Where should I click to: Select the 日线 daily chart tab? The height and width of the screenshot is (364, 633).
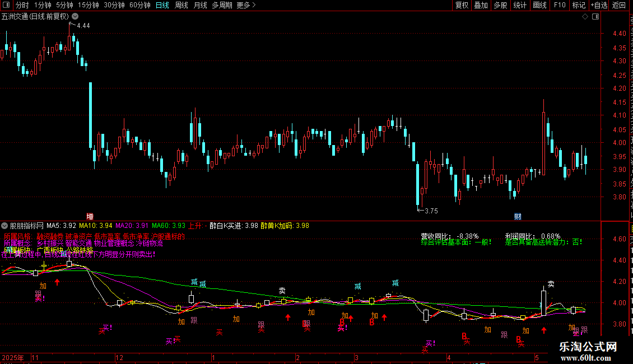pyautogui.click(x=162, y=5)
